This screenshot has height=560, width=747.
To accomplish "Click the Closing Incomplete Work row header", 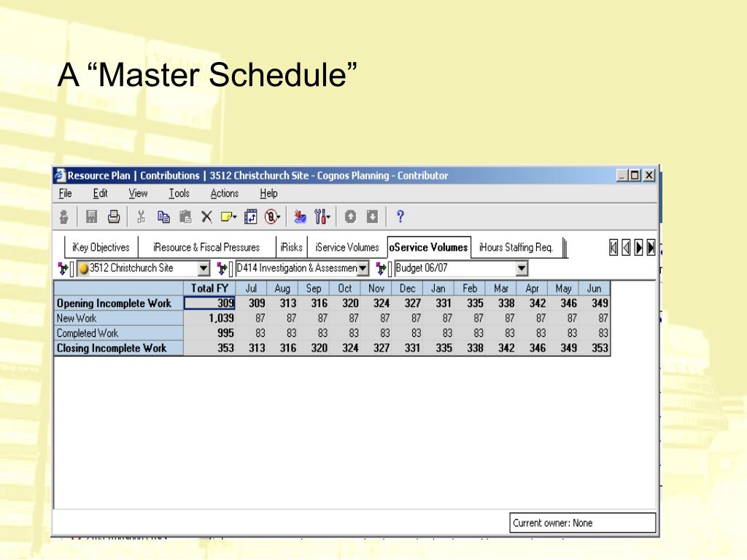I will (x=119, y=348).
